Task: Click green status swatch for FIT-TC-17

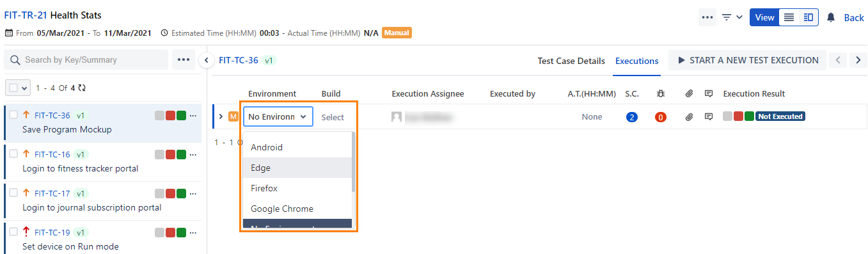Action: coord(182,194)
